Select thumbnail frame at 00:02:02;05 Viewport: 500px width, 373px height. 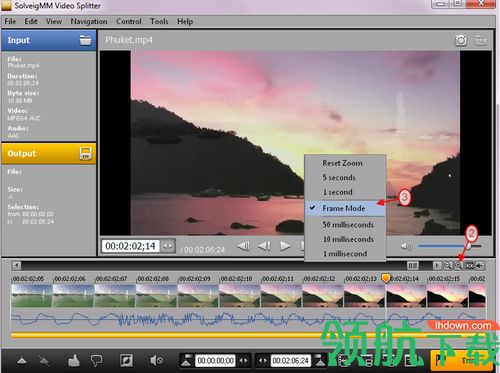click(32, 296)
